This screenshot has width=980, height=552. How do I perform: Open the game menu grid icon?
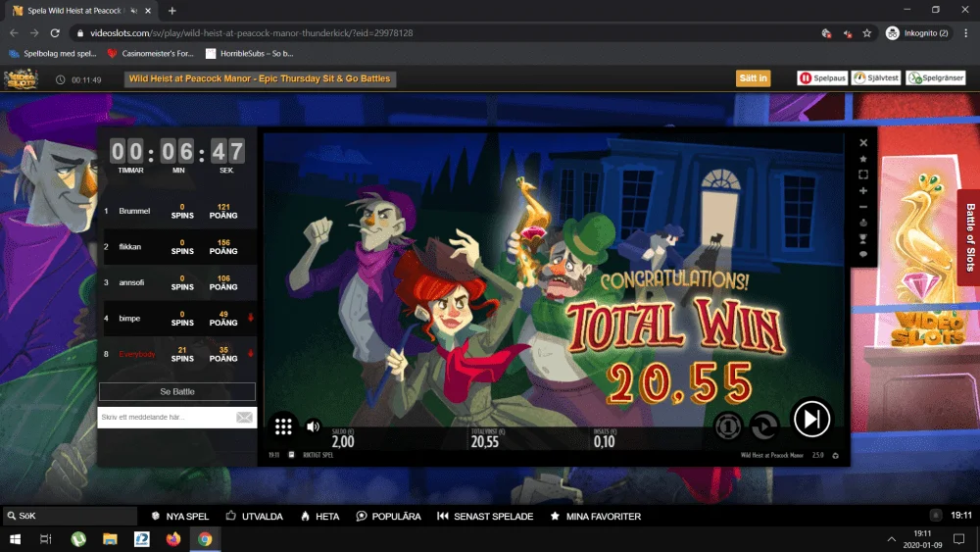click(x=283, y=427)
